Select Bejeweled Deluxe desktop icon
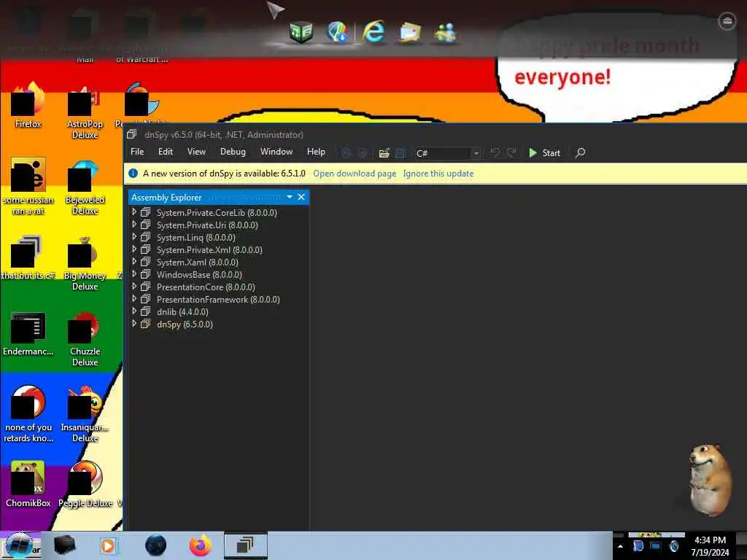The image size is (747, 560). pyautogui.click(x=85, y=187)
